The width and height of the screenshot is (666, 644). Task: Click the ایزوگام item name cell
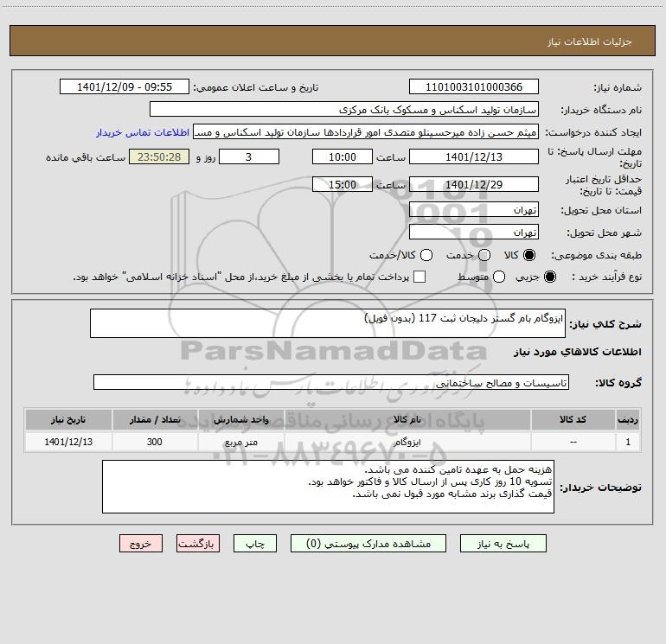click(407, 442)
